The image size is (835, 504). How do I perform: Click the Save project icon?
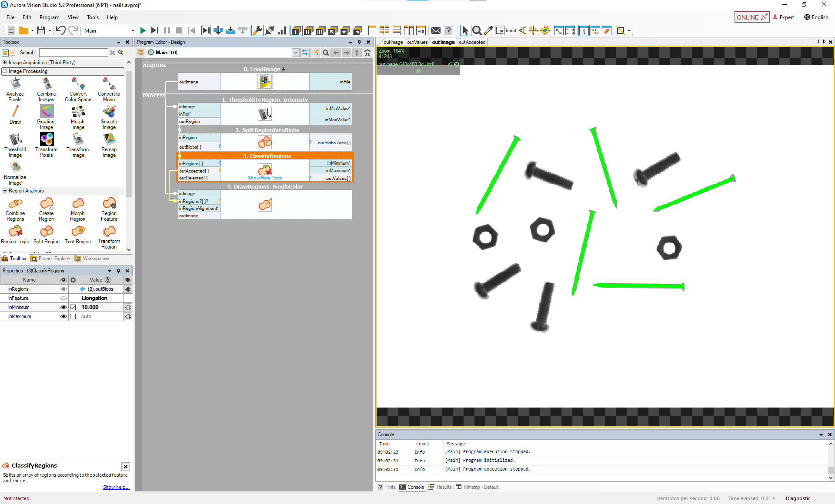point(41,30)
